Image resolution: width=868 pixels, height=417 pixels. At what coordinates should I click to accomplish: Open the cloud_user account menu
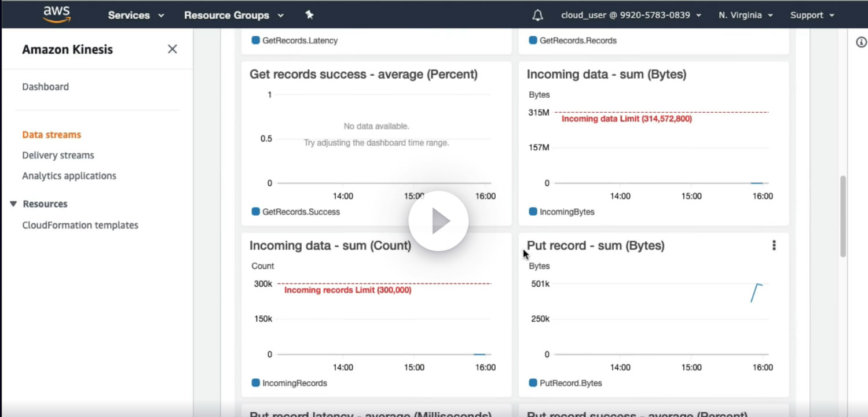click(x=631, y=15)
